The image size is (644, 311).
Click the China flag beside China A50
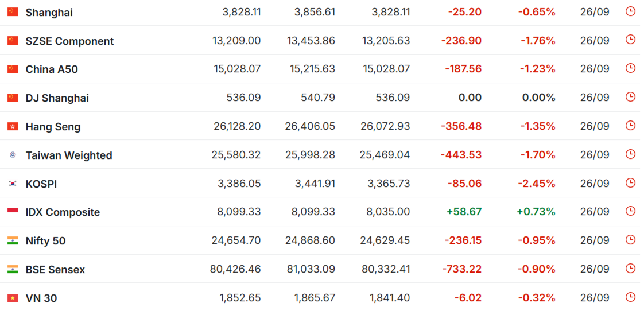coord(13,69)
